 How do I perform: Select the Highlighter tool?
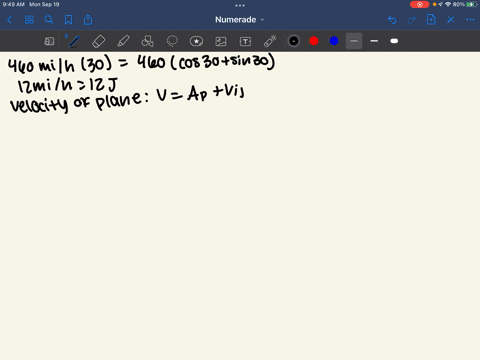point(123,41)
